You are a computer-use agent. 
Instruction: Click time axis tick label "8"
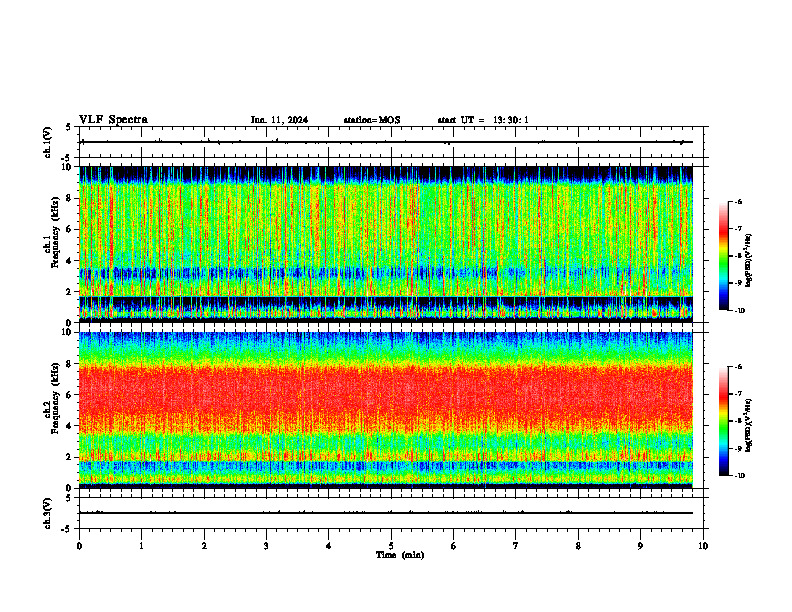click(578, 546)
